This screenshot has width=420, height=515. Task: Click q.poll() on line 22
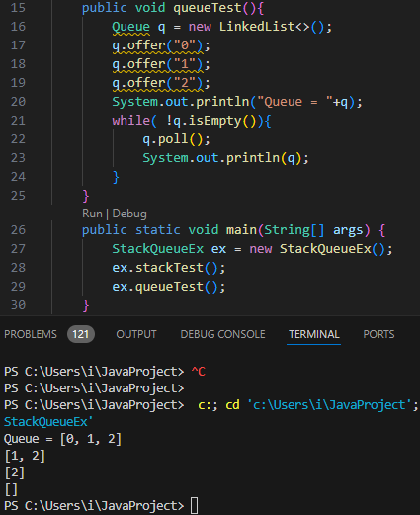pyautogui.click(x=173, y=139)
